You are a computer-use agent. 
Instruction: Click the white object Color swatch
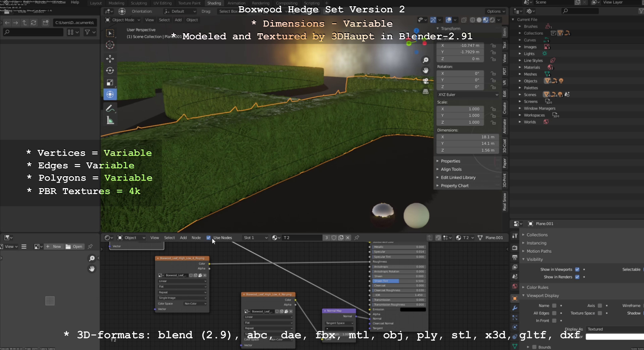[615, 337]
